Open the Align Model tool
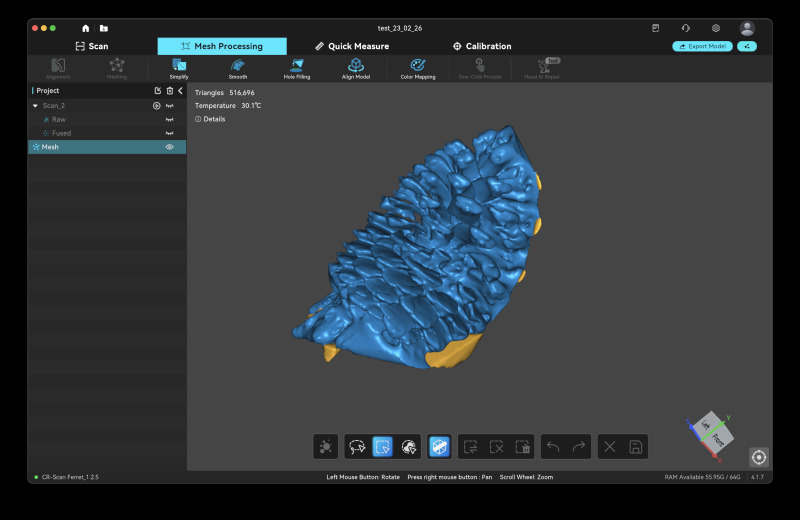This screenshot has height=520, width=800. 356,68
